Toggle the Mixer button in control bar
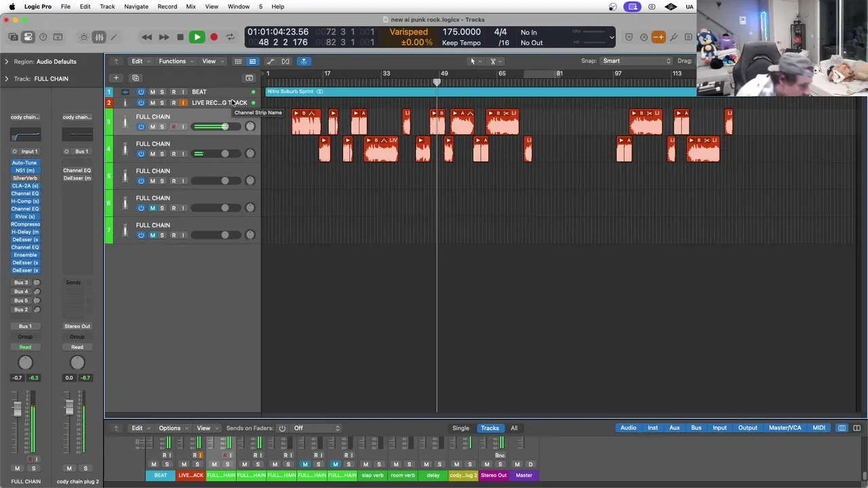The image size is (868, 488). point(99,37)
